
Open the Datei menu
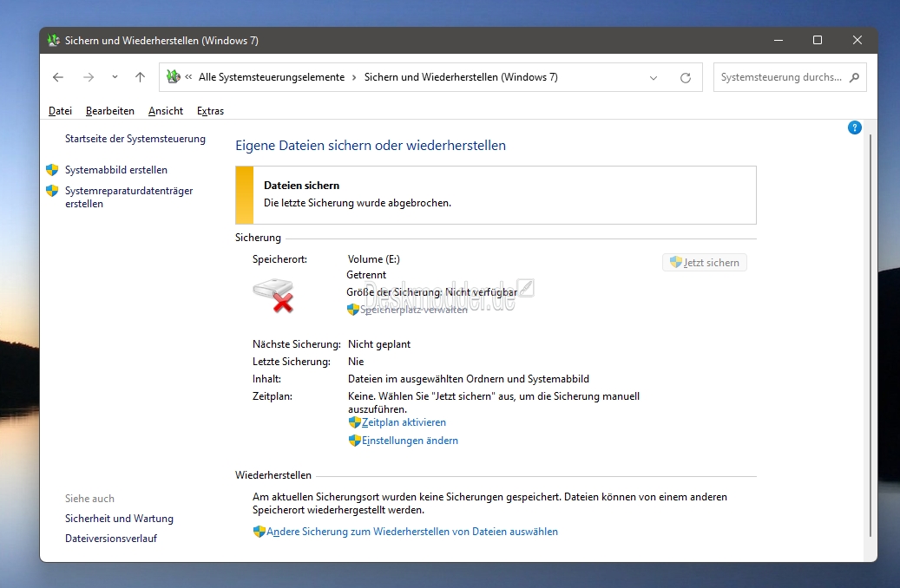click(x=60, y=111)
